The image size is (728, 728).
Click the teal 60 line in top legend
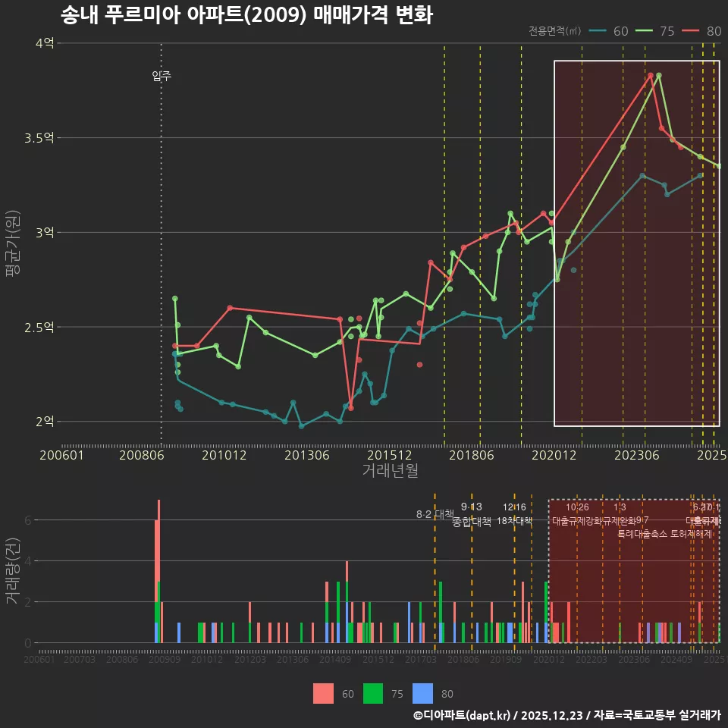tap(598, 31)
